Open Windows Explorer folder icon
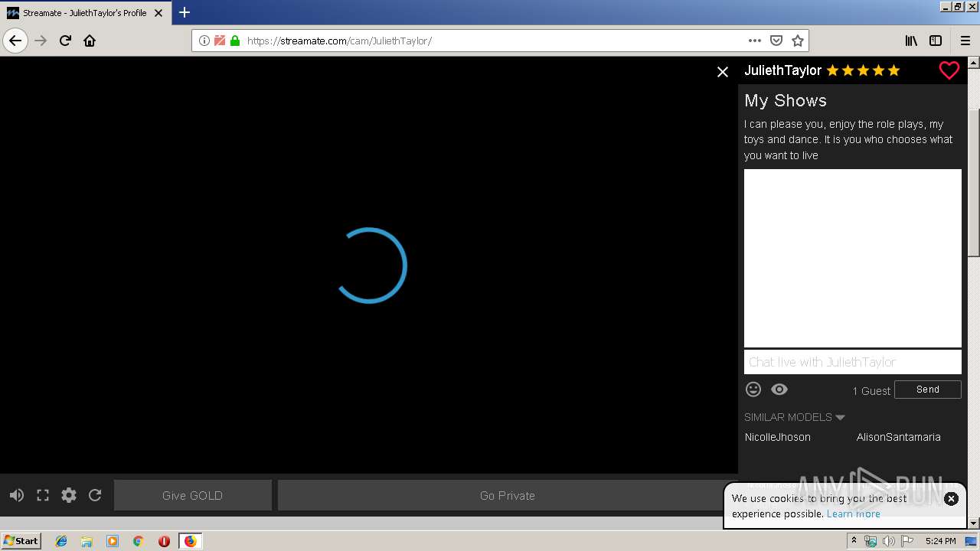Image resolution: width=980 pixels, height=551 pixels. [x=87, y=541]
